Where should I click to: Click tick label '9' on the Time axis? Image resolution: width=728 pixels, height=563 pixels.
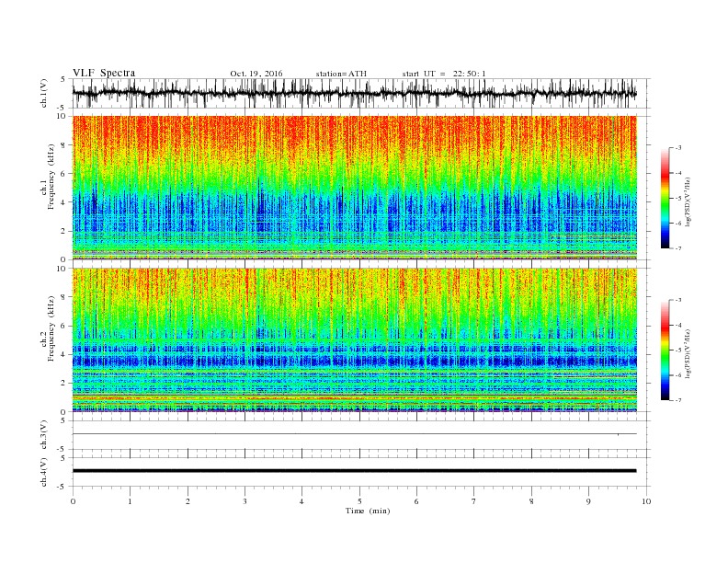[588, 501]
